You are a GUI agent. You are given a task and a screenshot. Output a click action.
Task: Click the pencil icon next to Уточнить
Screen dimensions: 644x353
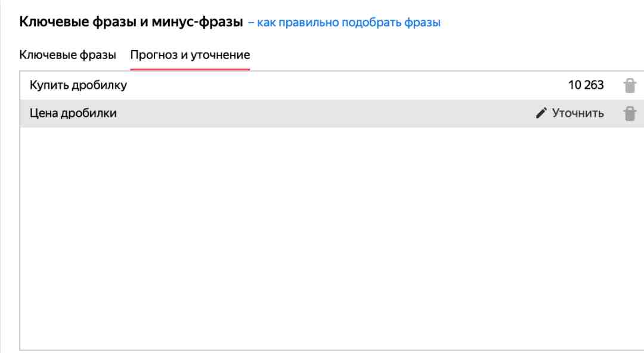click(541, 113)
